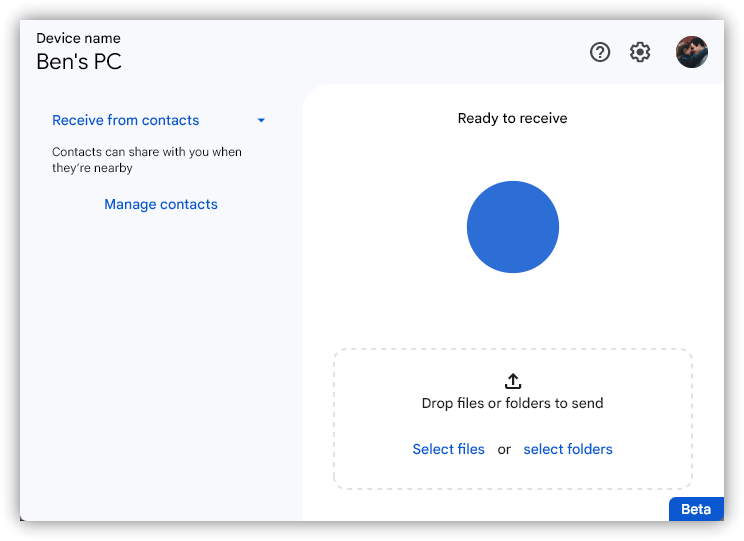
Task: Click the "or" text between links
Action: pos(504,450)
